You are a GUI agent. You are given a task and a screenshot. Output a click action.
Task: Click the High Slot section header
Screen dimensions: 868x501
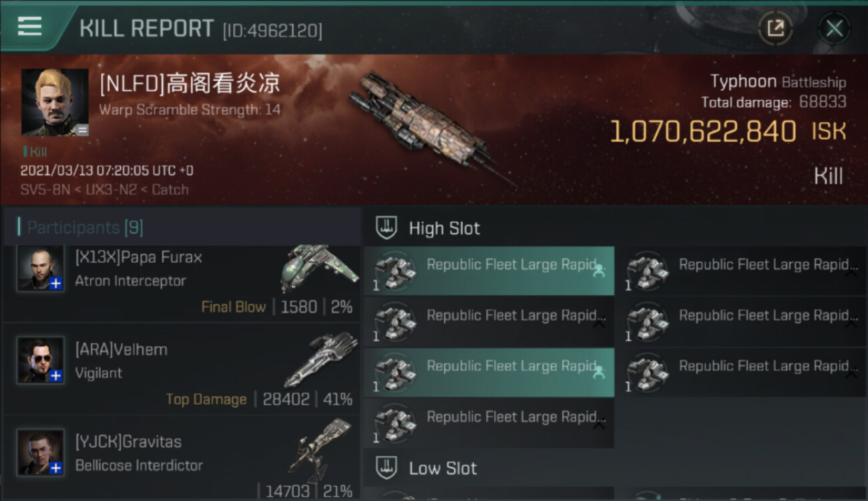click(444, 228)
